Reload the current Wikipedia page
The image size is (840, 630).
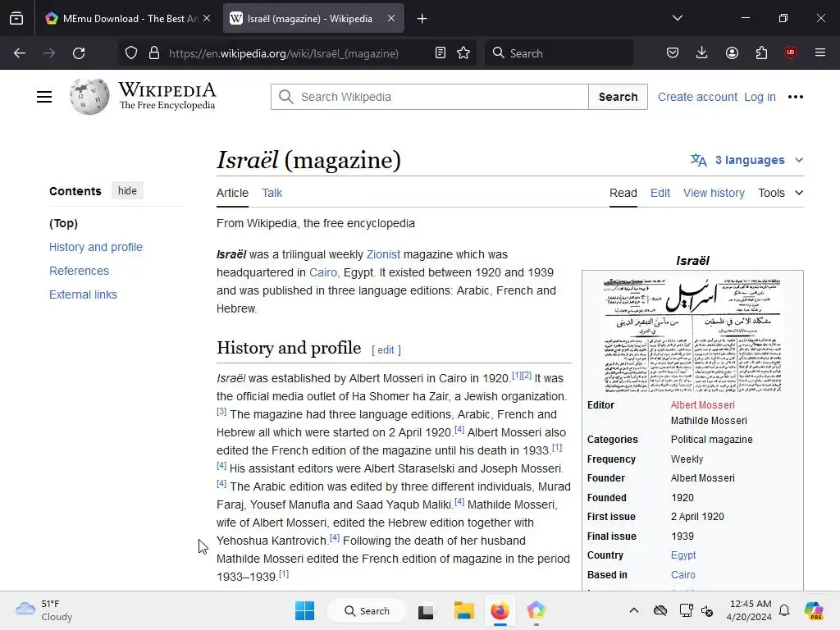pyautogui.click(x=79, y=53)
